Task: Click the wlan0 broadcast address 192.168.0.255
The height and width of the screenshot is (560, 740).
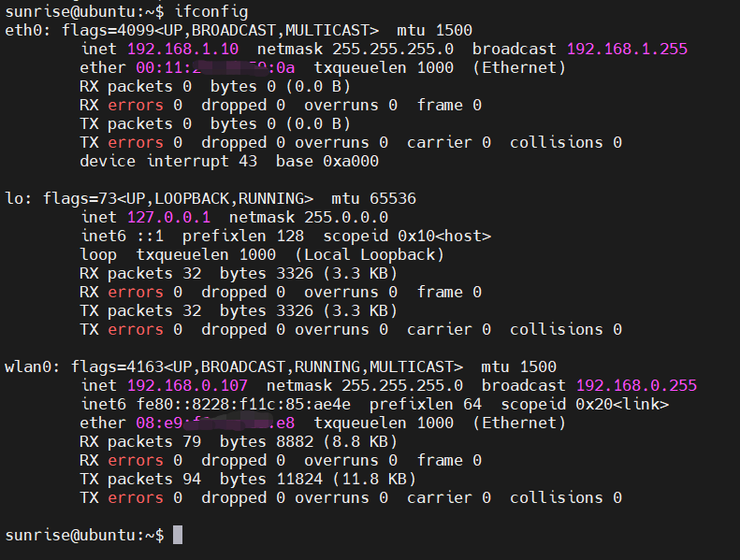Action: coord(636,385)
